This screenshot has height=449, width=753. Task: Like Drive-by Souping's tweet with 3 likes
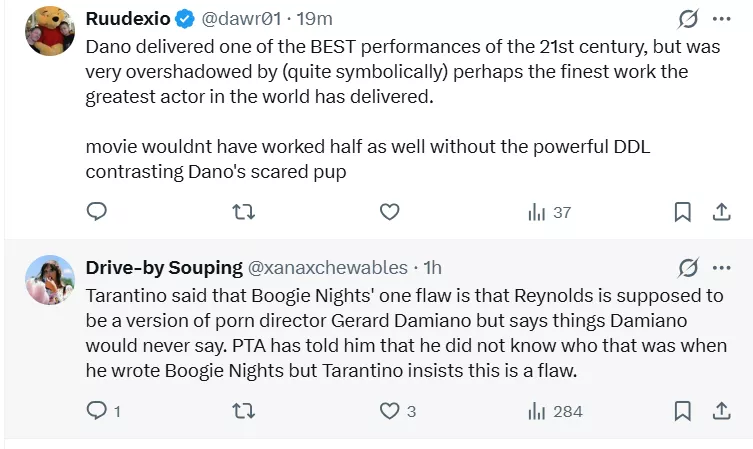(390, 411)
